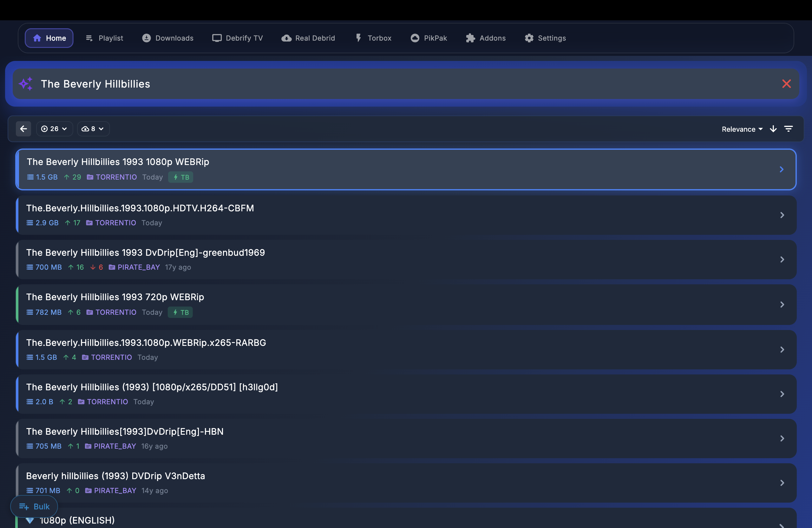Viewport: 812px width, 528px height.
Task: Expand the 1080p (ENGLISH) section
Action: (76, 520)
